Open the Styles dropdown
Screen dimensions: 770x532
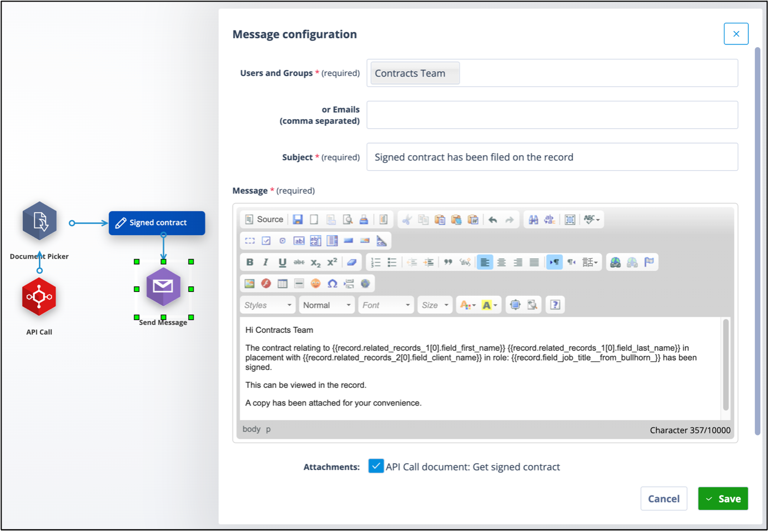[x=268, y=305]
